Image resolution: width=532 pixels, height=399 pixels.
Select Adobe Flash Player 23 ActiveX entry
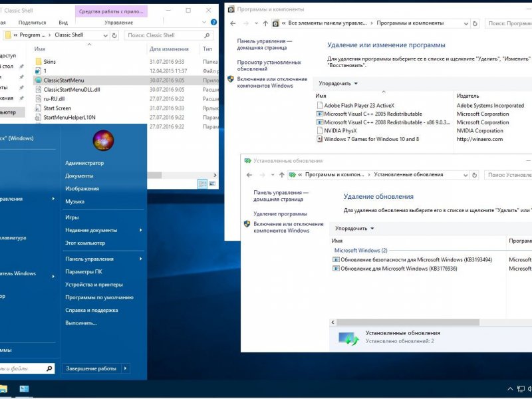[359, 106]
